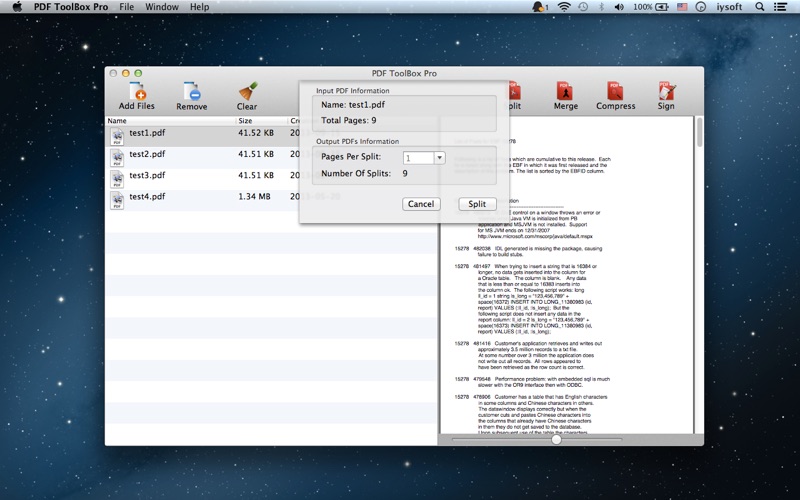This screenshot has height=500, width=800.
Task: Open the Spotlight search icon
Action: [760, 7]
